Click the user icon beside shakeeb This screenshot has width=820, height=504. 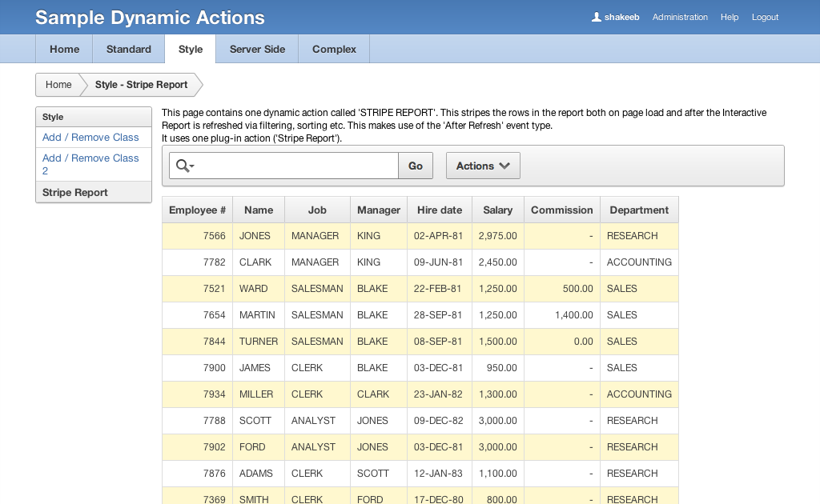click(x=596, y=17)
